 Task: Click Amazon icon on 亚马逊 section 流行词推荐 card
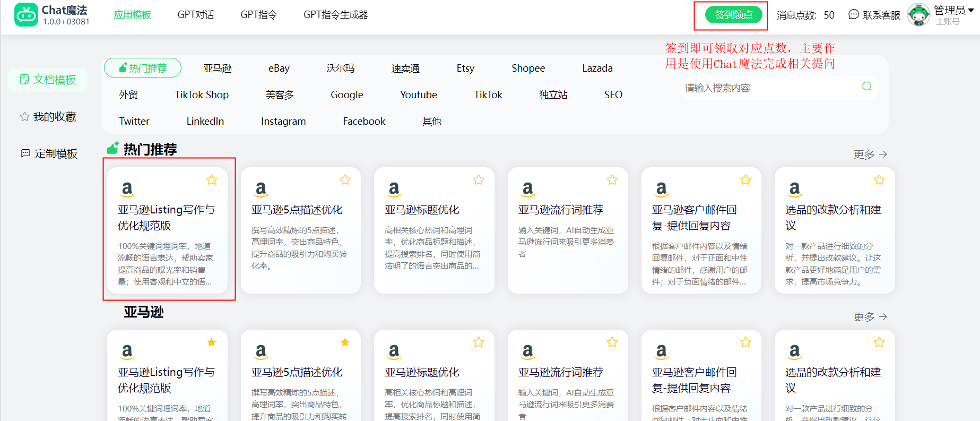click(527, 351)
